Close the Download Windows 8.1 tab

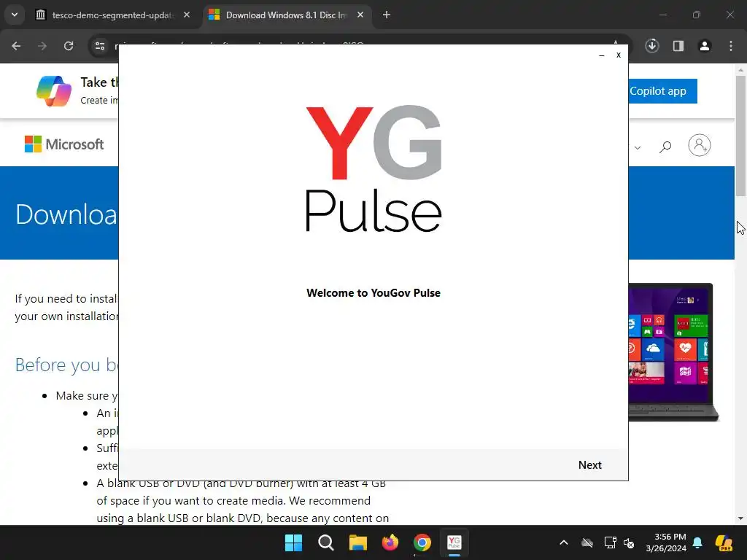point(360,15)
